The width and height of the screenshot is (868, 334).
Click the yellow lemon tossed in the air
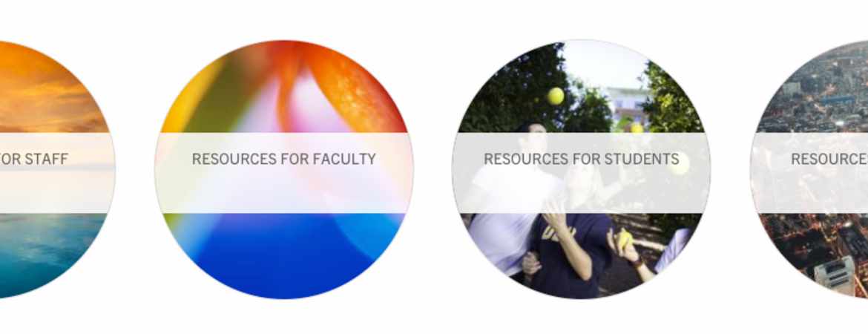pyautogui.click(x=555, y=96)
